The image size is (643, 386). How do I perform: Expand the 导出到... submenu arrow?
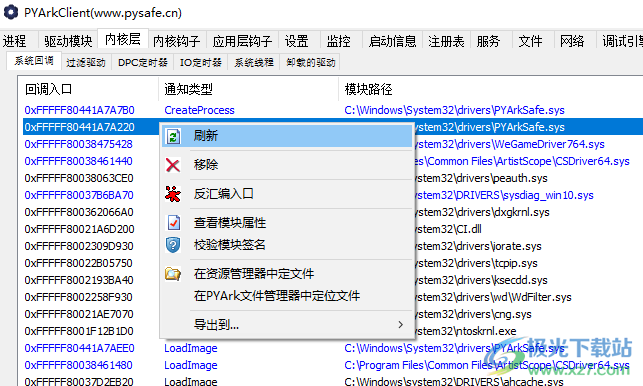(x=401, y=325)
